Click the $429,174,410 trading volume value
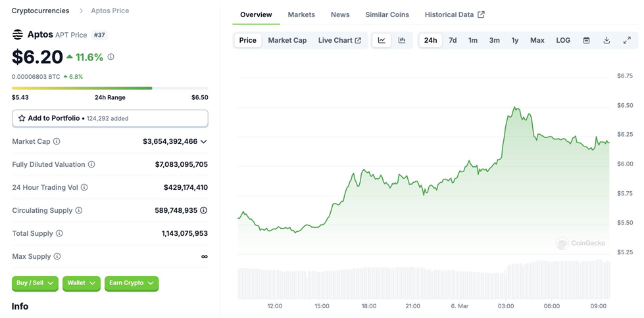This screenshot has width=644, height=318. (186, 187)
